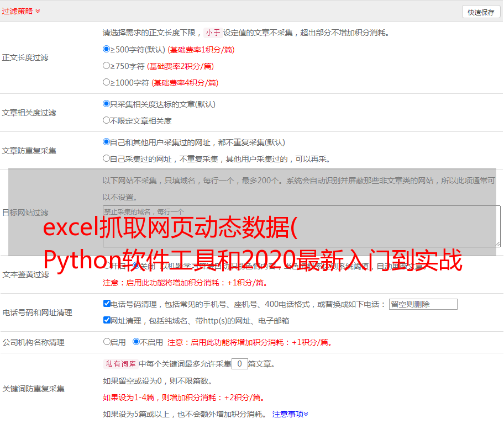Select the ≥500字符(默认) radio option
This screenshot has width=504, height=424.
click(106, 49)
